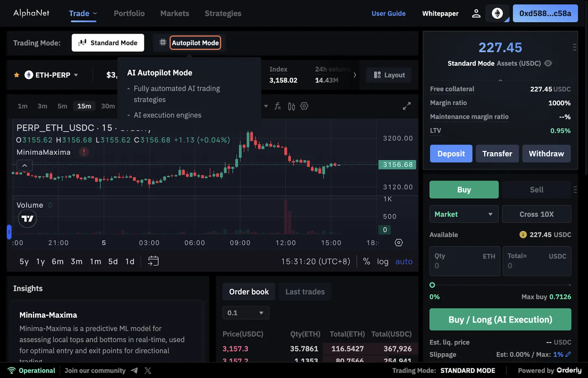Viewport: 588px width, 378px height.
Task: Click the Available balance info icon
Action: pos(523,235)
